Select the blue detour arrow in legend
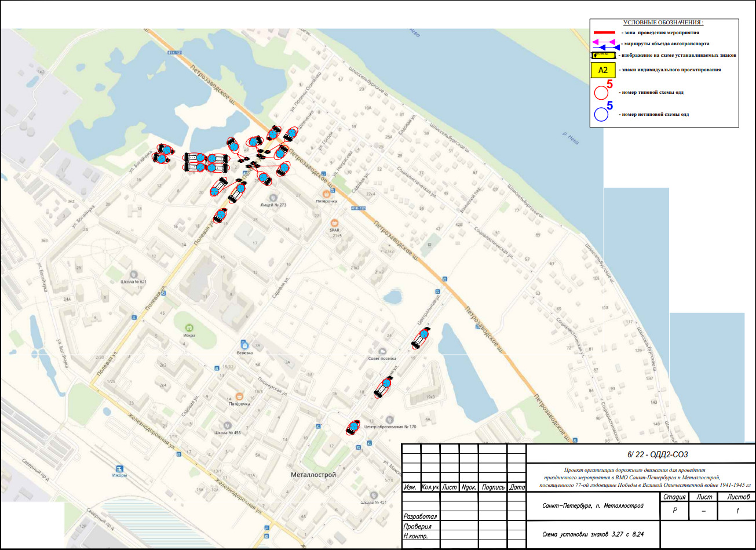 click(607, 48)
